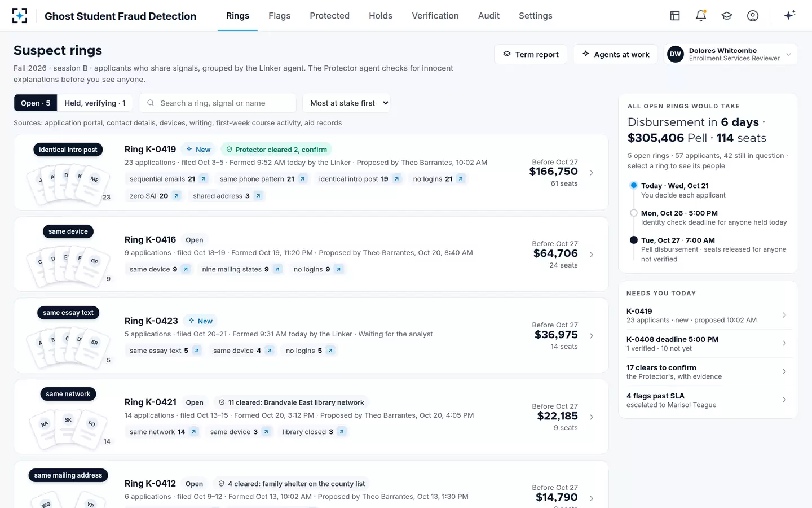
Task: Click the Ghost Student Fraud Detection logo icon
Action: pyautogui.click(x=20, y=16)
